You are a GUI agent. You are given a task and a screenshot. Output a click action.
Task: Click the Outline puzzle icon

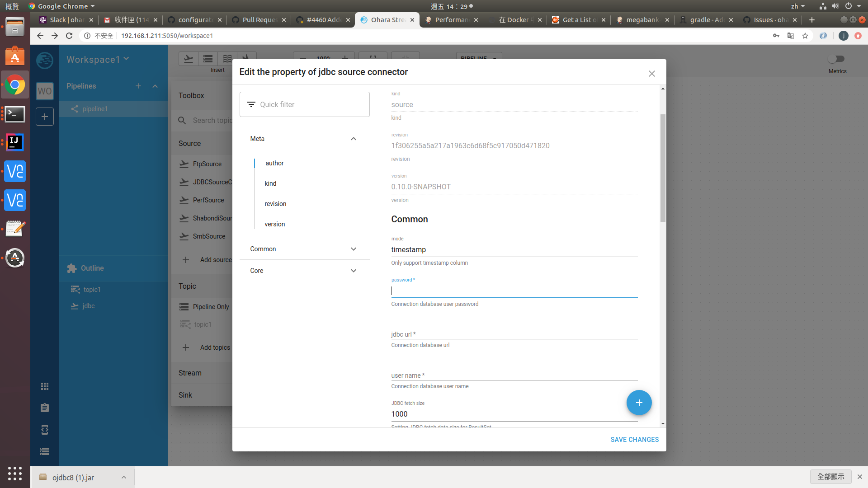tap(71, 268)
